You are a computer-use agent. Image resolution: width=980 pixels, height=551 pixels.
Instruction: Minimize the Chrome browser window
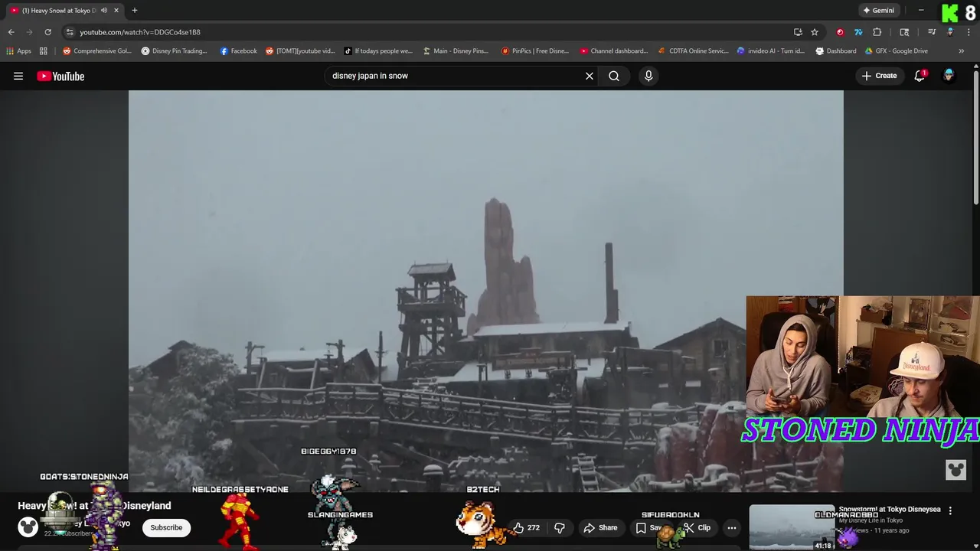(921, 11)
